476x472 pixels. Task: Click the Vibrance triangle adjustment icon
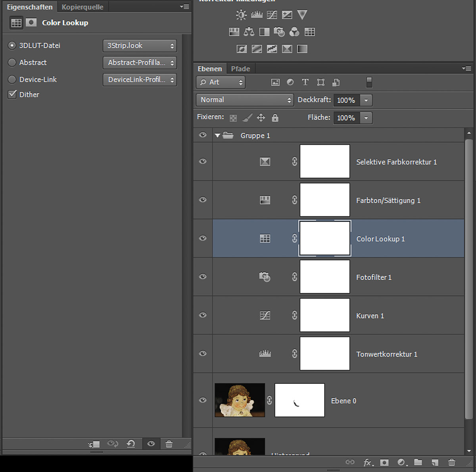click(302, 15)
